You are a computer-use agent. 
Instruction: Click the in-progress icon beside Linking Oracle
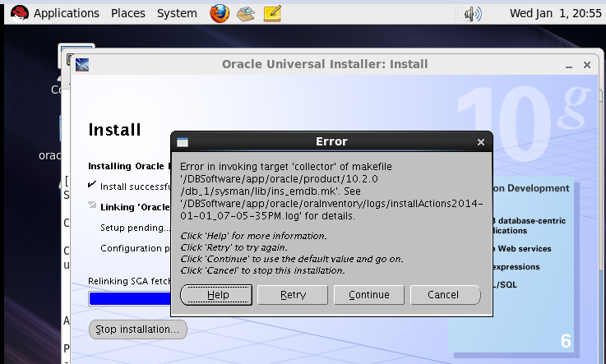(x=92, y=205)
